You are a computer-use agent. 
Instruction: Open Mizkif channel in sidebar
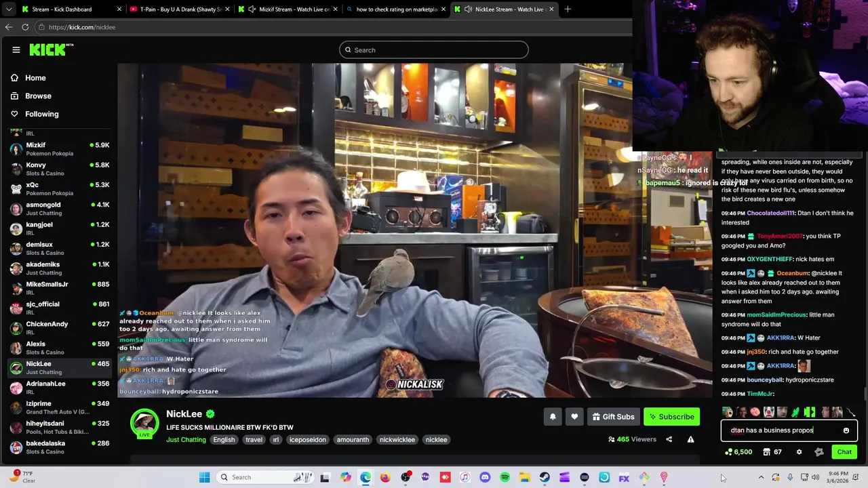59,149
